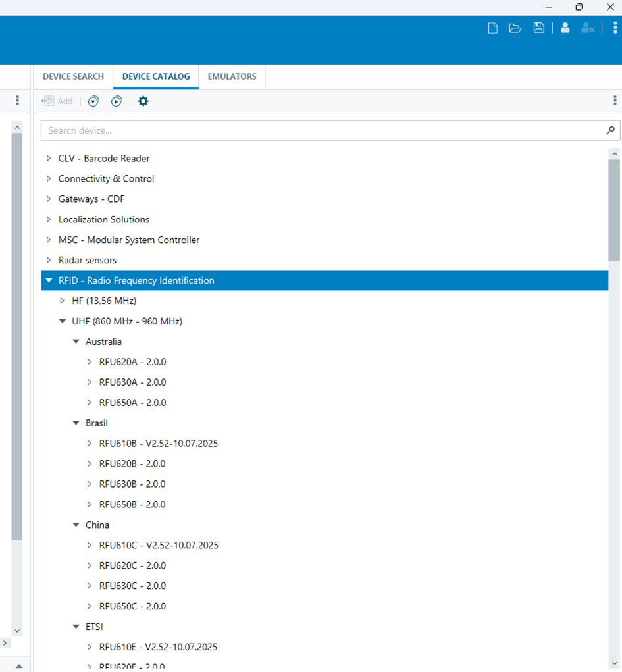Viewport: 622px width, 672px height.
Task: Click the search magnifier icon
Action: click(610, 130)
